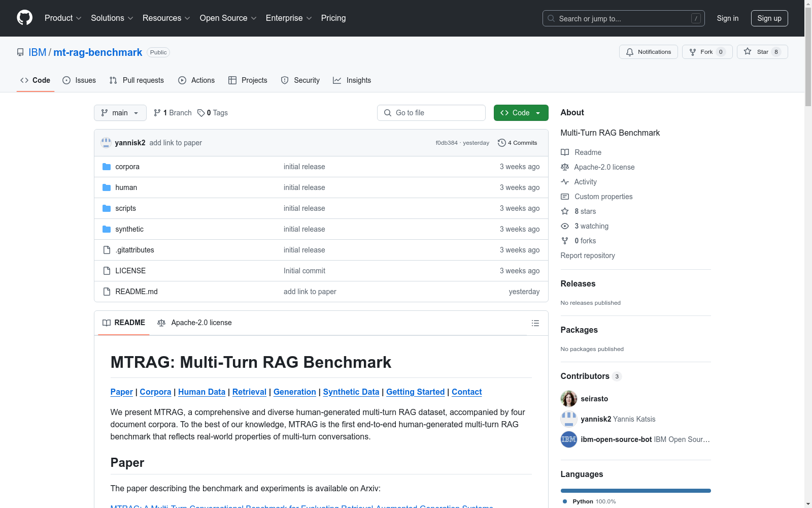Open the corpora folder
This screenshot has height=508, width=812.
(x=127, y=167)
